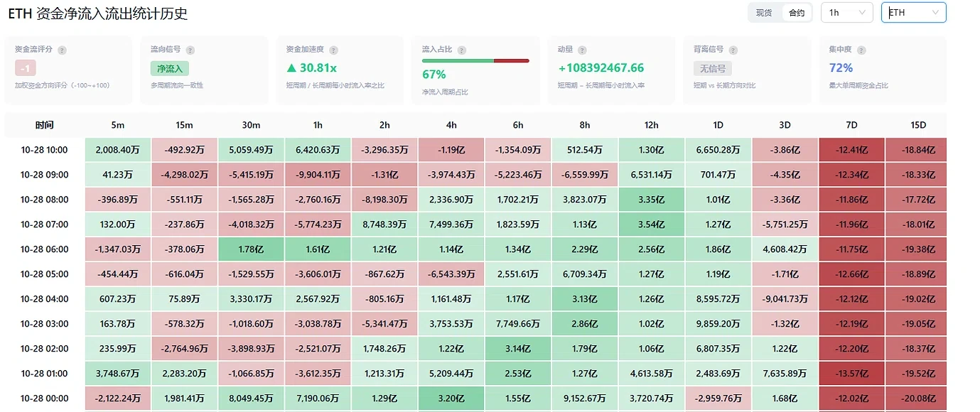Image resolution: width=980 pixels, height=412 pixels.
Task: Select the -9,904.11万 cell
Action: (318, 175)
